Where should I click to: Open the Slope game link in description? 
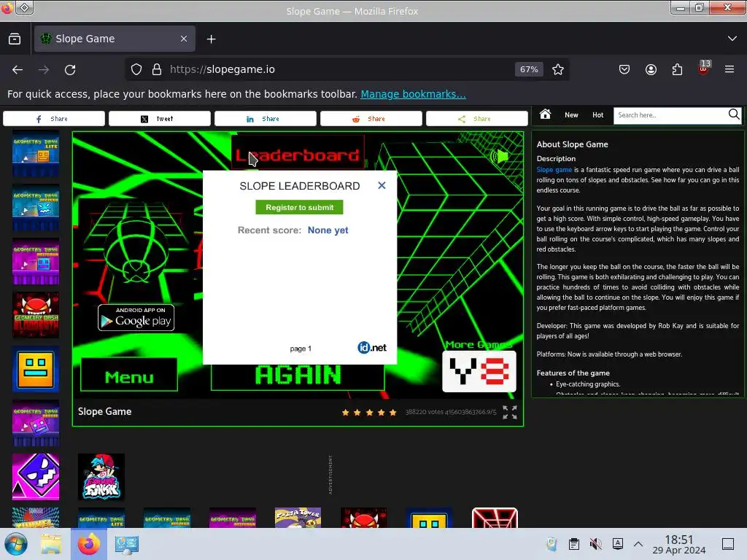554,169
